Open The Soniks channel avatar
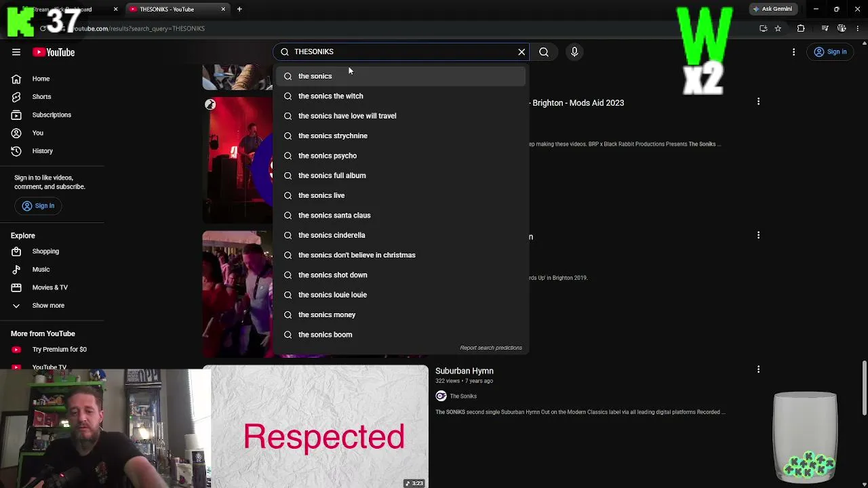Screen dimensions: 868x488 [x=441, y=396]
